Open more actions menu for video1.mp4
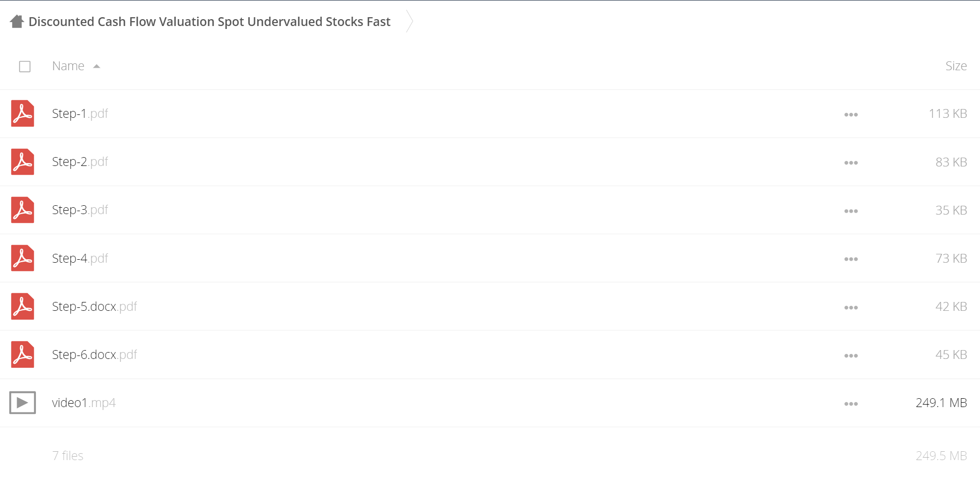 click(x=851, y=404)
